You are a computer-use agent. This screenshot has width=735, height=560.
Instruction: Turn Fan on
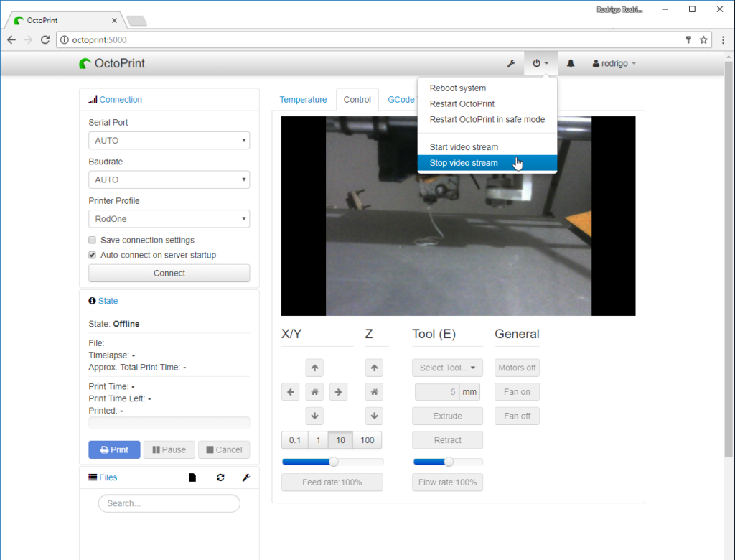[x=517, y=391]
